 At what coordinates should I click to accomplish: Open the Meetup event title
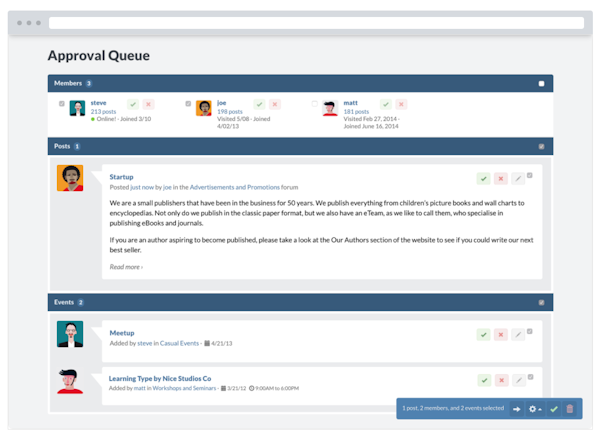[122, 333]
